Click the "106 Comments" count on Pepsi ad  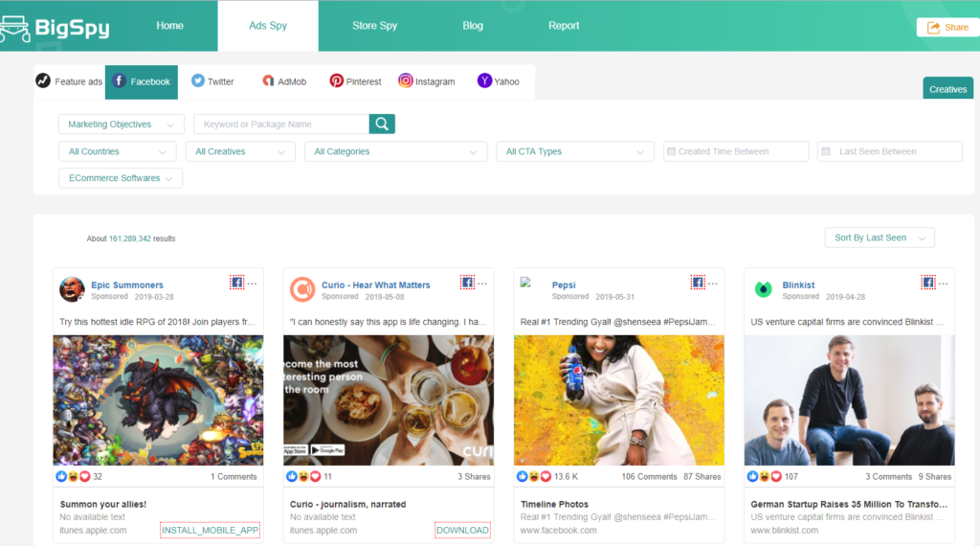pos(649,477)
